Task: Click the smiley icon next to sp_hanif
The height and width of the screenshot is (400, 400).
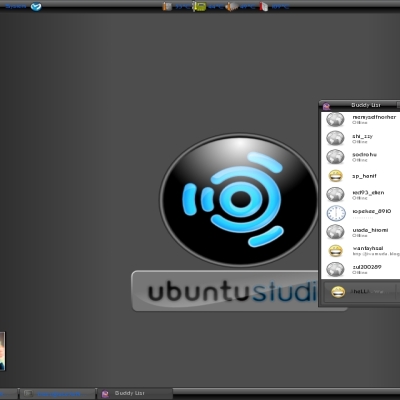Action: [336, 176]
